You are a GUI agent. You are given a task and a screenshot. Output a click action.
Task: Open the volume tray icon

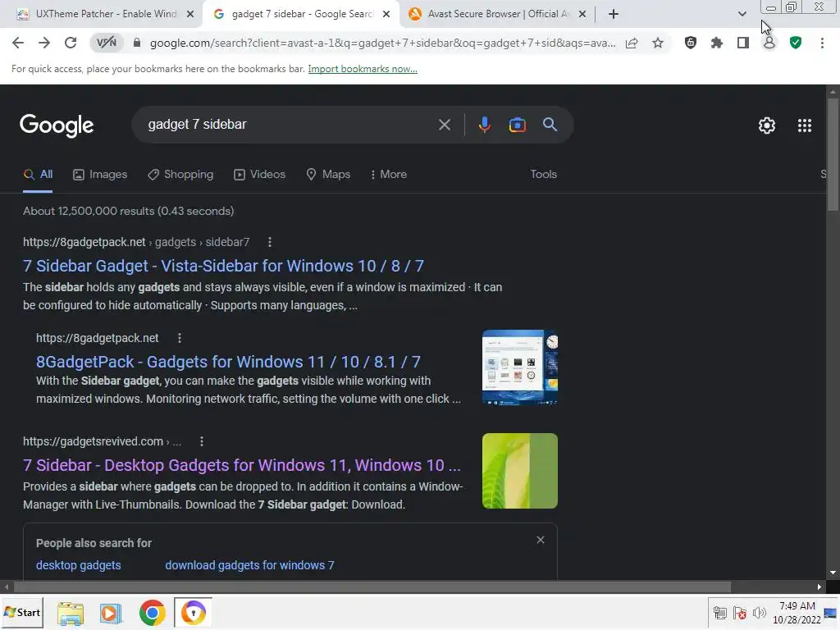(759, 614)
